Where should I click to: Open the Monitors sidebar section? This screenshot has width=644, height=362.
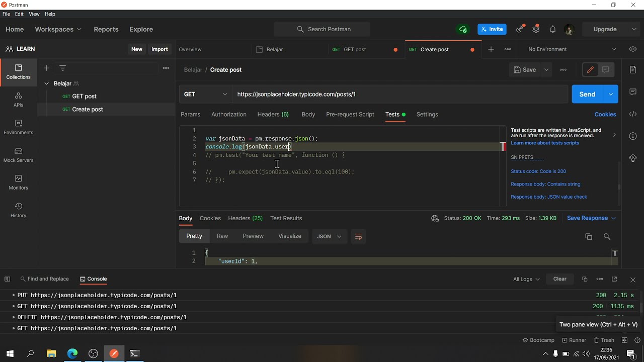[x=18, y=183]
